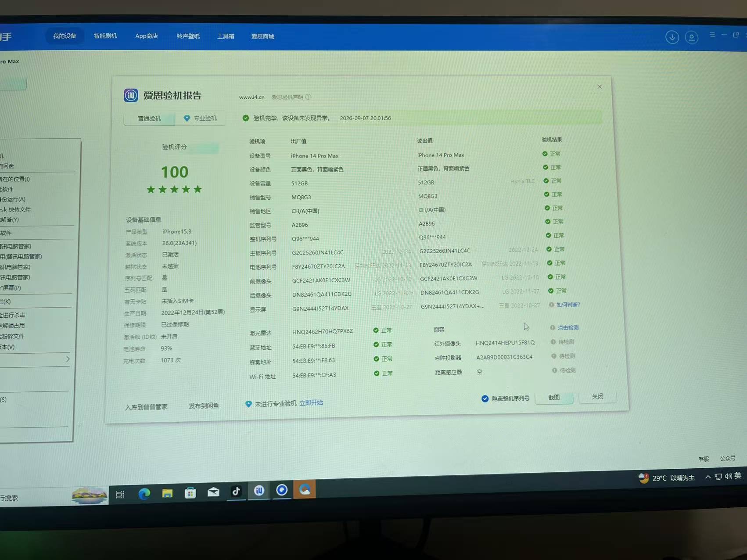Click 入库到普普管家
This screenshot has height=560, width=747.
click(x=146, y=407)
